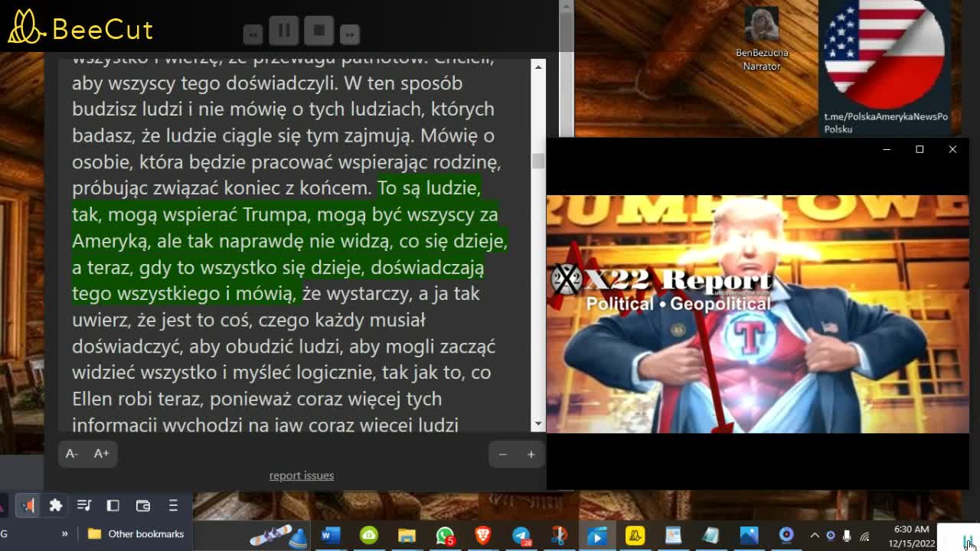Open the browser hamburger menu
The width and height of the screenshot is (980, 551).
(173, 505)
